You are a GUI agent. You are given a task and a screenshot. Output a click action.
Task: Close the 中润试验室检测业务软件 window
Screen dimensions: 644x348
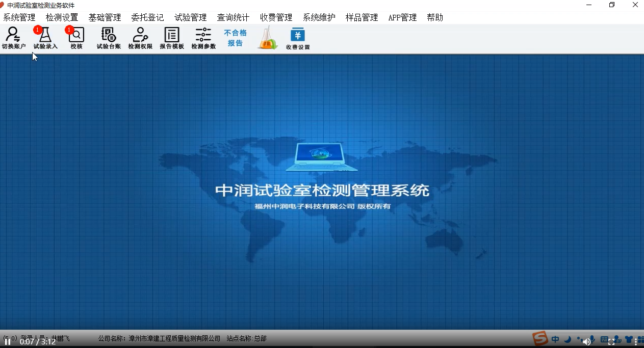pyautogui.click(x=635, y=5)
